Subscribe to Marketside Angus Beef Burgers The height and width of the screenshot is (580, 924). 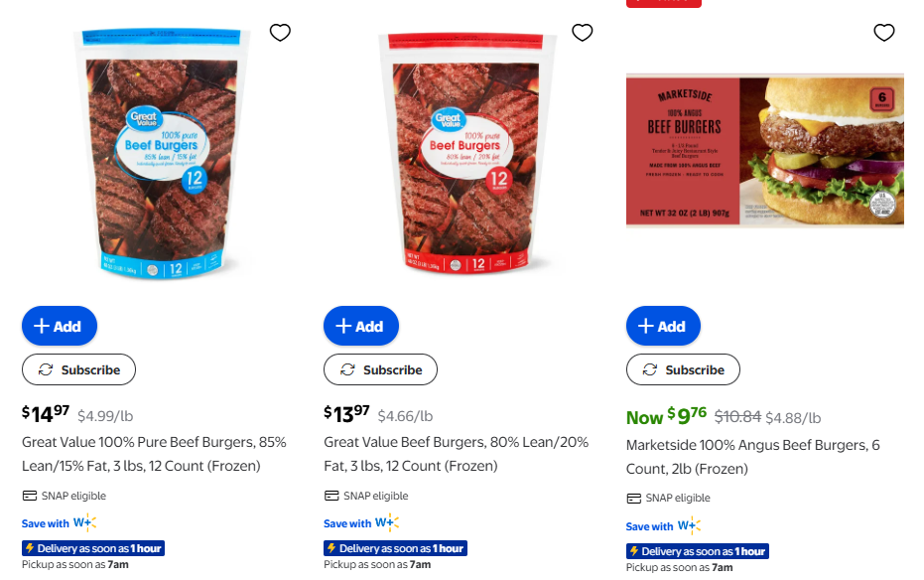tap(683, 369)
